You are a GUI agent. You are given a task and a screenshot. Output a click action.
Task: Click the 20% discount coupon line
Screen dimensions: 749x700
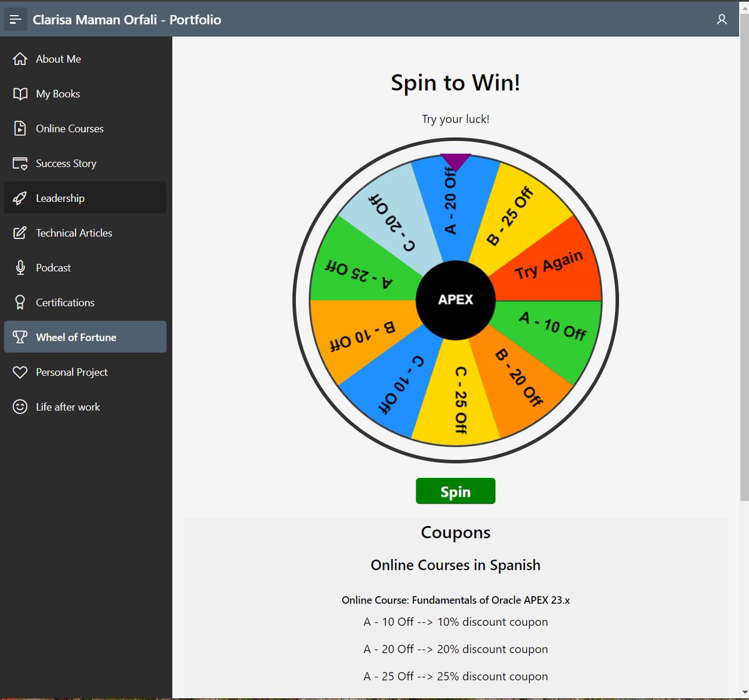pos(456,649)
